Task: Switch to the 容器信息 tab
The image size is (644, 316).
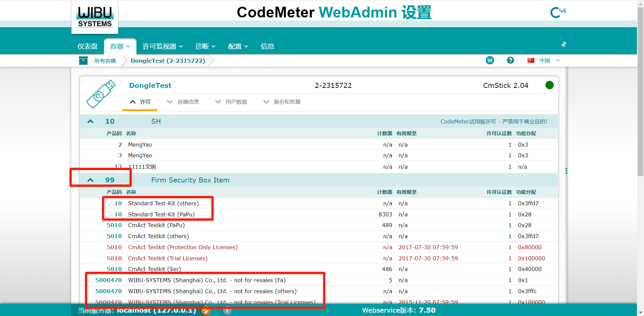Action: tap(183, 102)
